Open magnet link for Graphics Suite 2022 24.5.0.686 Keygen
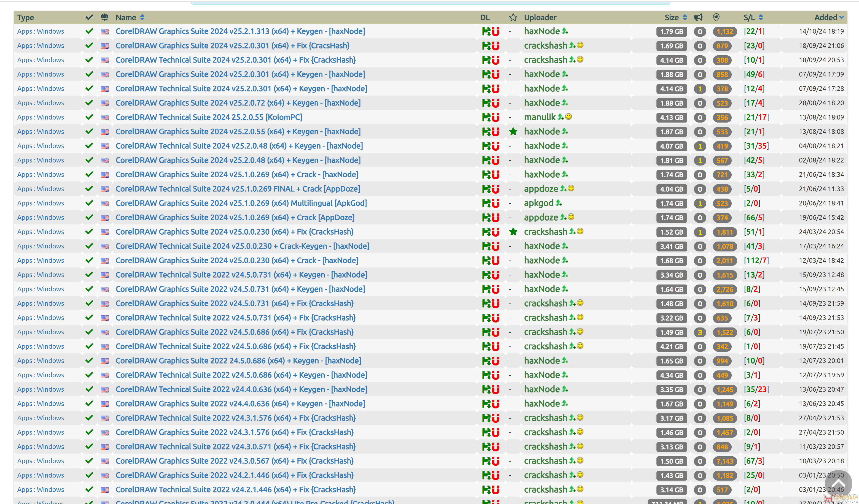859x504 pixels. click(x=496, y=361)
